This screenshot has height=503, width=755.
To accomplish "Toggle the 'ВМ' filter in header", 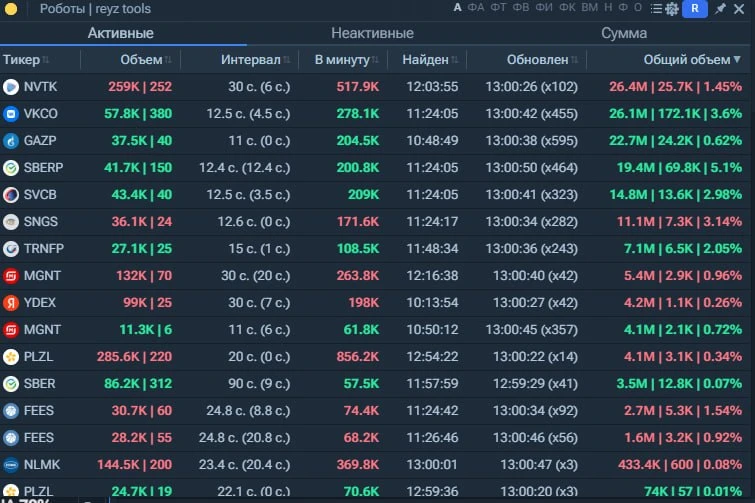I will point(589,8).
